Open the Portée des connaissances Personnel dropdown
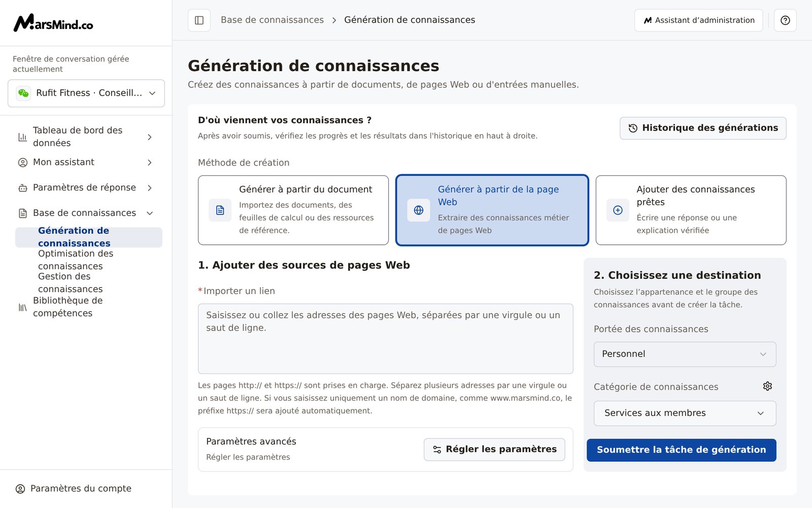Screen dimensions: 812x508 (x=685, y=354)
